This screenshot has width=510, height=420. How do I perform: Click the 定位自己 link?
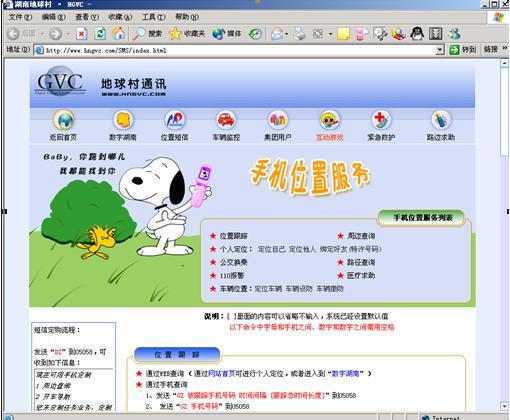[x=271, y=249]
